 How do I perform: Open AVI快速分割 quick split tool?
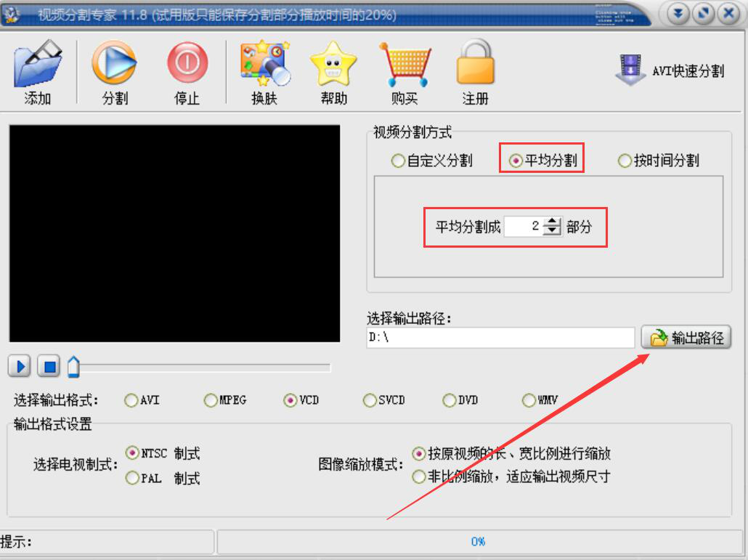[x=670, y=70]
